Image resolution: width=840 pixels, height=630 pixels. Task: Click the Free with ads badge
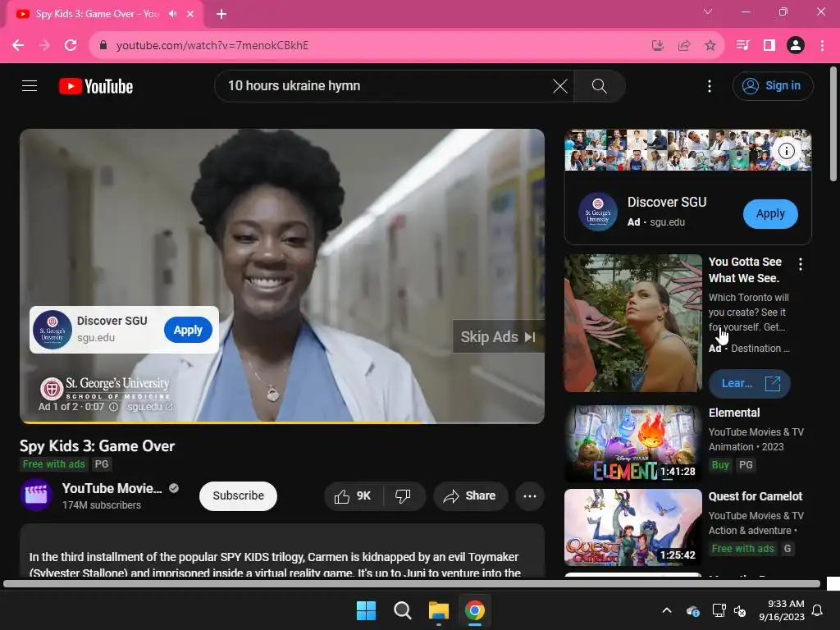pos(53,464)
